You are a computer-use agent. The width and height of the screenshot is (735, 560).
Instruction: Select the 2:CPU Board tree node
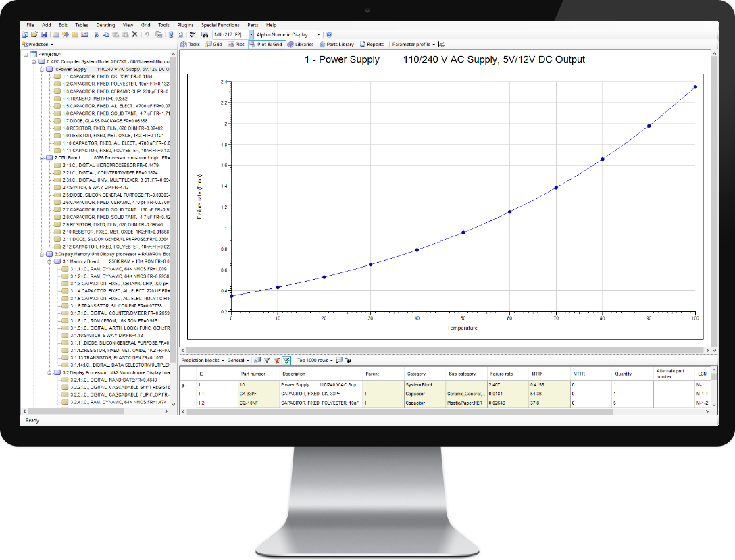pyautogui.click(x=67, y=157)
